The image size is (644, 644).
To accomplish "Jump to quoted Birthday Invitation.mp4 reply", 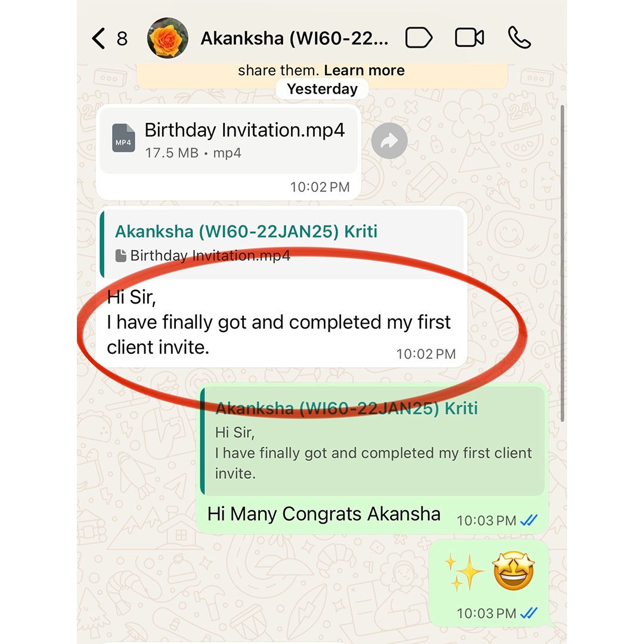I will coord(283,244).
